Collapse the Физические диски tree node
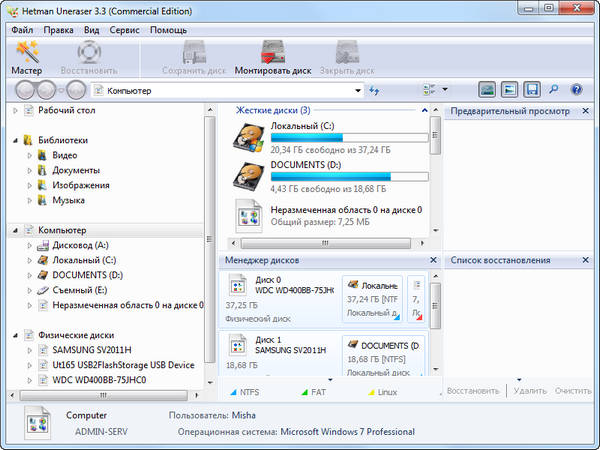600x450 pixels. click(x=15, y=335)
